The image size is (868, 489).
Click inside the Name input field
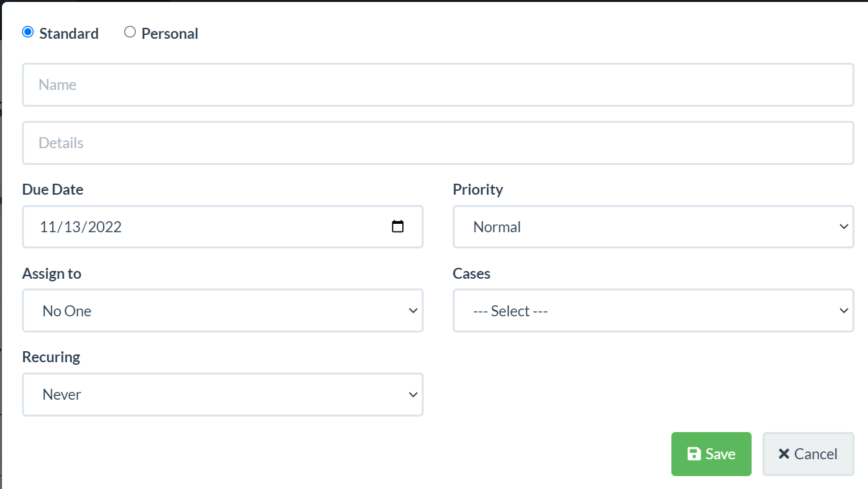tap(438, 84)
